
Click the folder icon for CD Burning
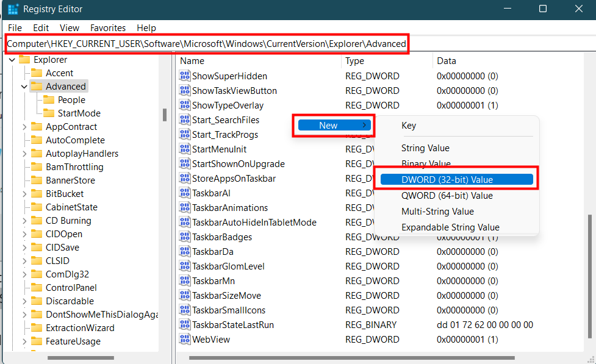click(37, 221)
